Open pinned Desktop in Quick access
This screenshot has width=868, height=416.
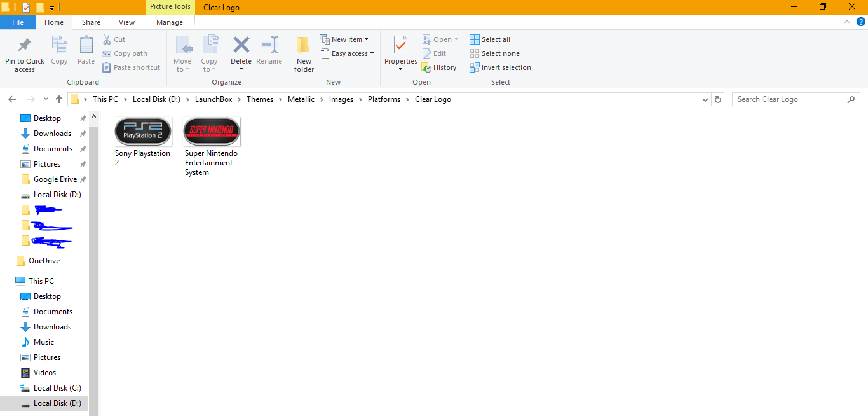click(x=47, y=118)
